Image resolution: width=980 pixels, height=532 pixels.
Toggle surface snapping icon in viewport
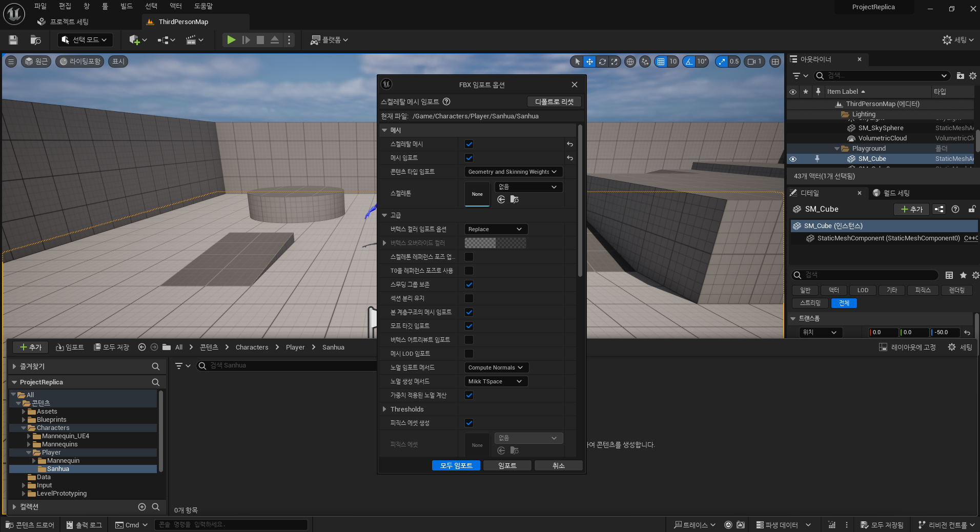coord(645,62)
